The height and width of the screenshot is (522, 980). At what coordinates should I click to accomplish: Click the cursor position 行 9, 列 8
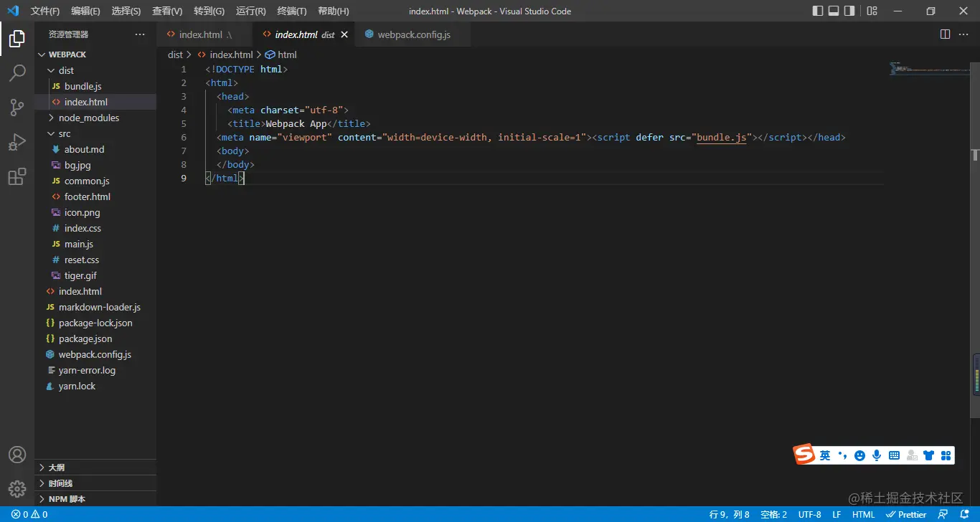click(729, 514)
